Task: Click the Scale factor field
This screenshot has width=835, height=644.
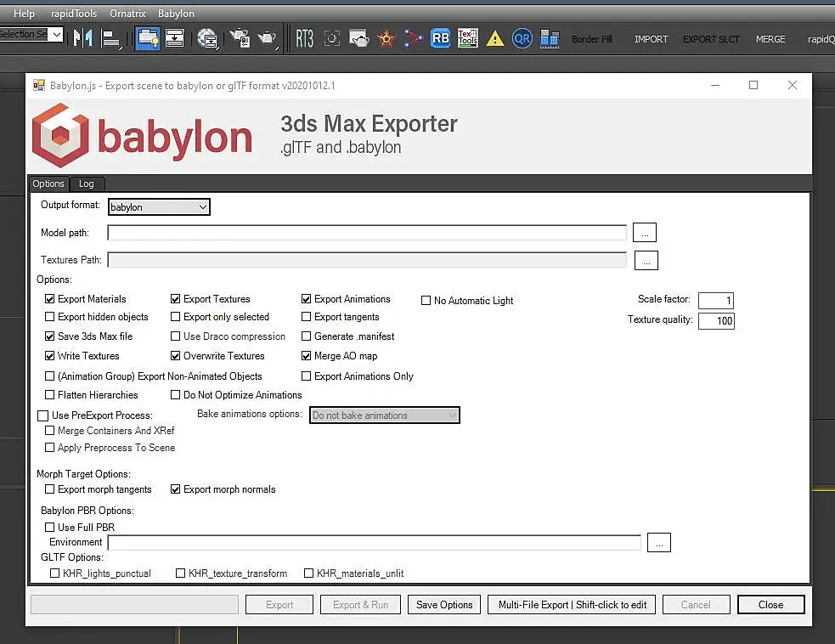Action: (x=716, y=301)
